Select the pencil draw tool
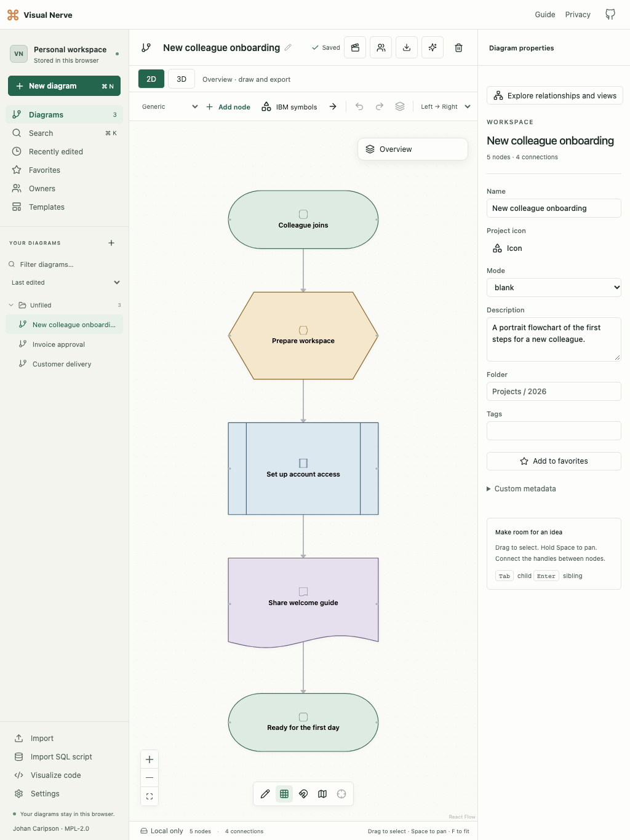Viewport: 630px width, 840px height. [x=265, y=794]
